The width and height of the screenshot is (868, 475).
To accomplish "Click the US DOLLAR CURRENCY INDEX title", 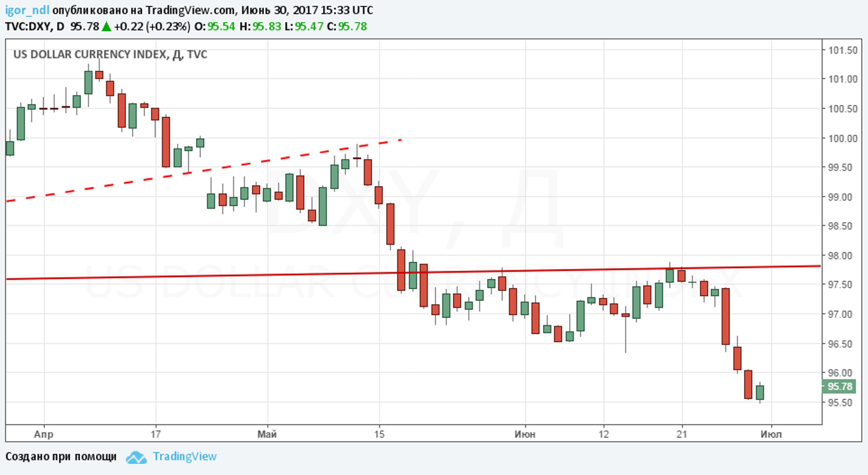I will tap(110, 54).
